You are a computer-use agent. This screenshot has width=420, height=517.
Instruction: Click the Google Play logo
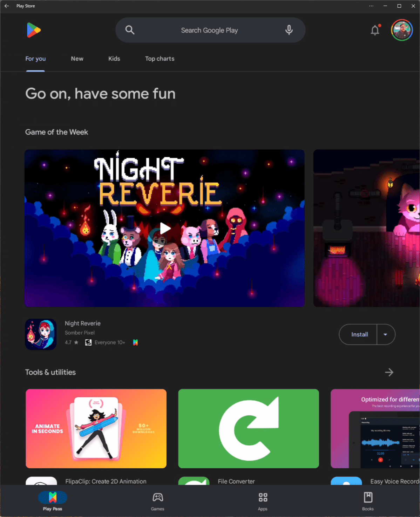point(34,30)
